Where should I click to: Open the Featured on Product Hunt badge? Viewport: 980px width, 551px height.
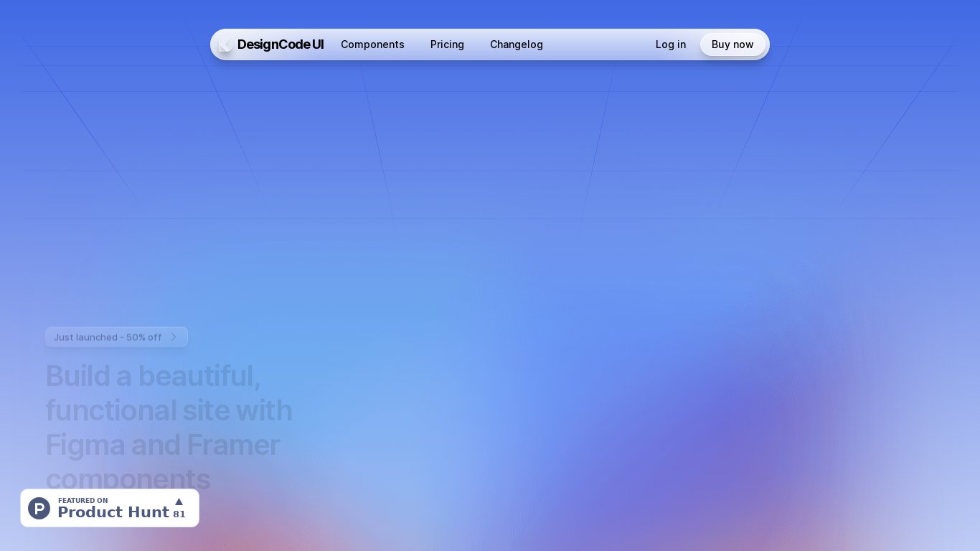click(x=110, y=508)
